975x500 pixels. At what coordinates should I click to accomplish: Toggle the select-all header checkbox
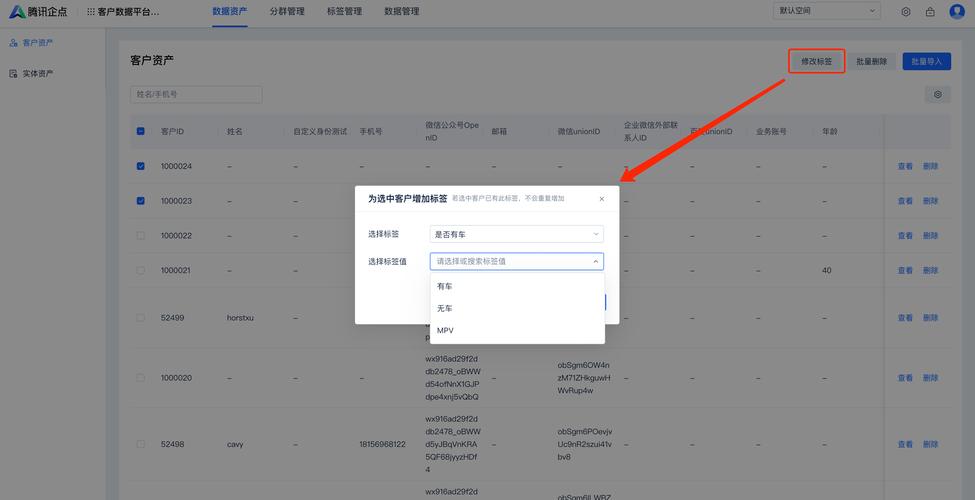[x=141, y=131]
